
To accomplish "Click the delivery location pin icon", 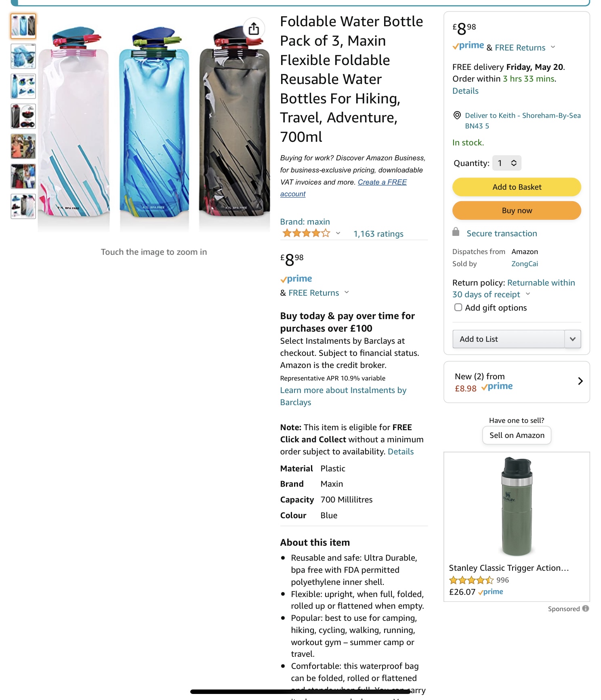I will [457, 116].
